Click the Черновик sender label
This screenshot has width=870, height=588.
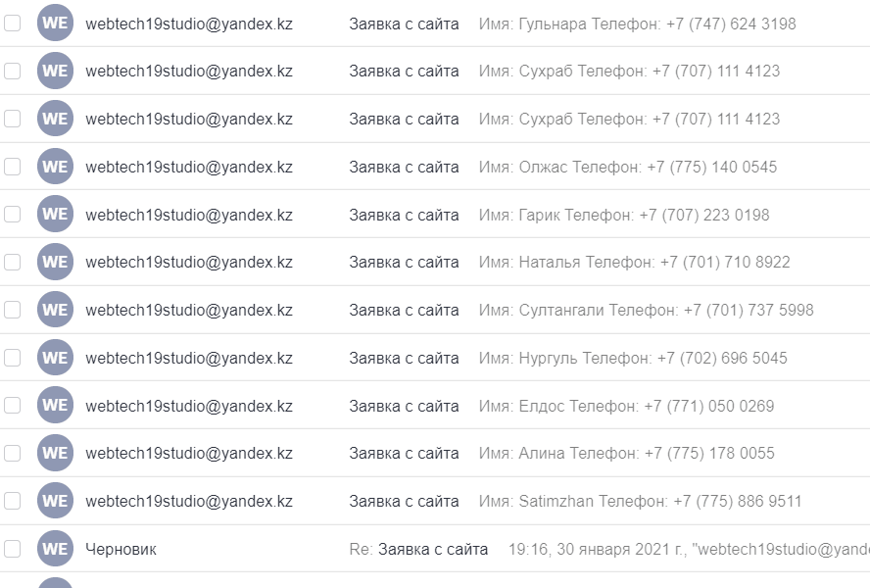(x=121, y=549)
